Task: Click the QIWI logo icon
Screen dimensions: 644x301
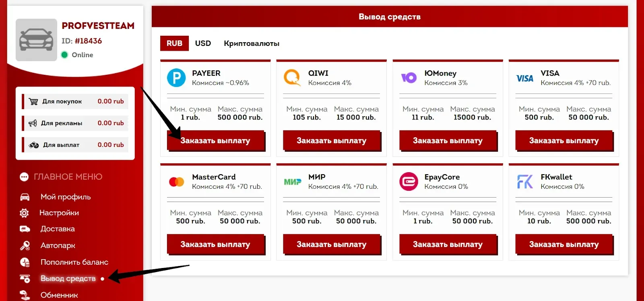Action: 292,78
